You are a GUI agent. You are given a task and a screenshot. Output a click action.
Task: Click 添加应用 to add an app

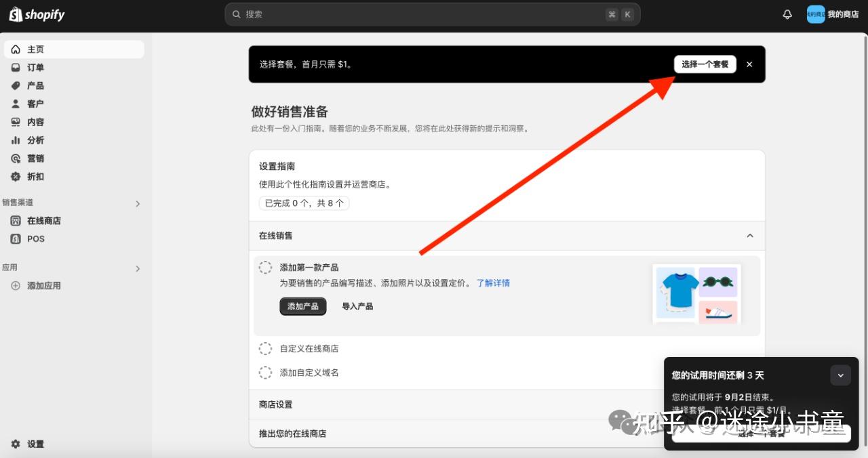(x=42, y=285)
